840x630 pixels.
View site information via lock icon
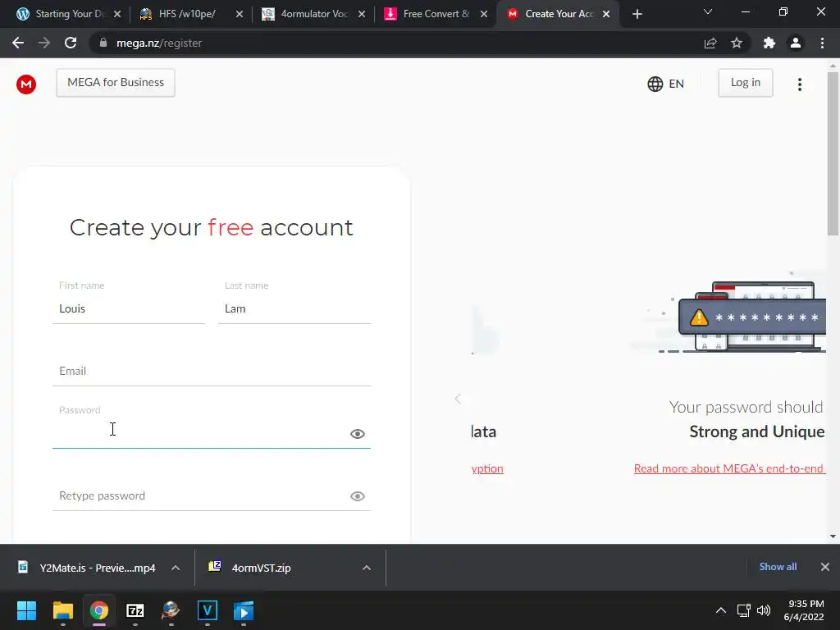(x=103, y=43)
